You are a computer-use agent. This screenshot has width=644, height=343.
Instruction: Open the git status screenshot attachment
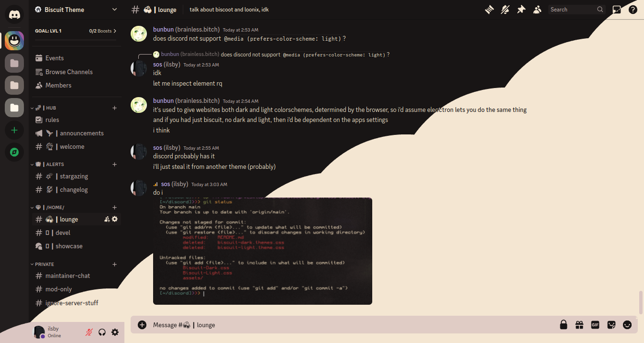tap(263, 251)
